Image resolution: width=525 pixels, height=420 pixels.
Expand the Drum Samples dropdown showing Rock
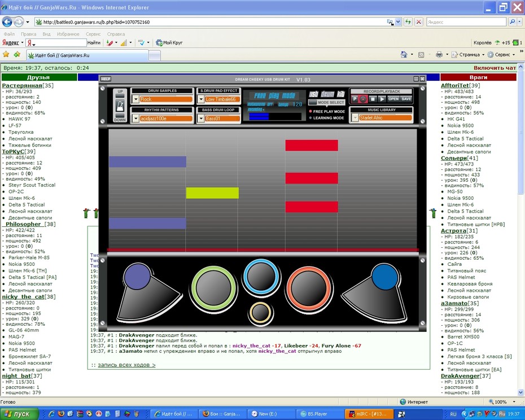tap(135, 99)
